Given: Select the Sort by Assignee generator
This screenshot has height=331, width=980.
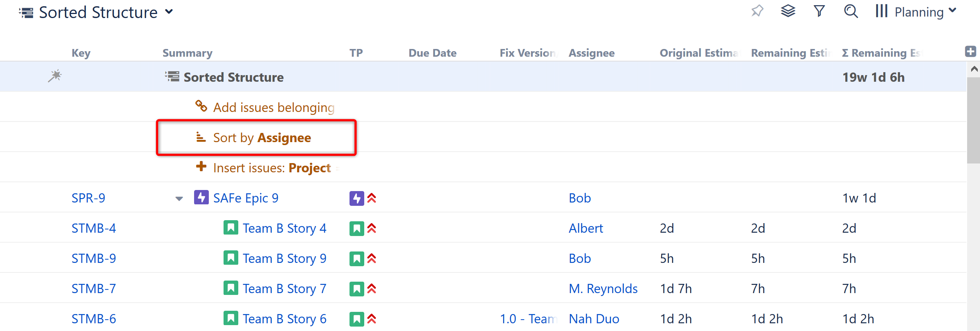Looking at the screenshot, I should 262,138.
